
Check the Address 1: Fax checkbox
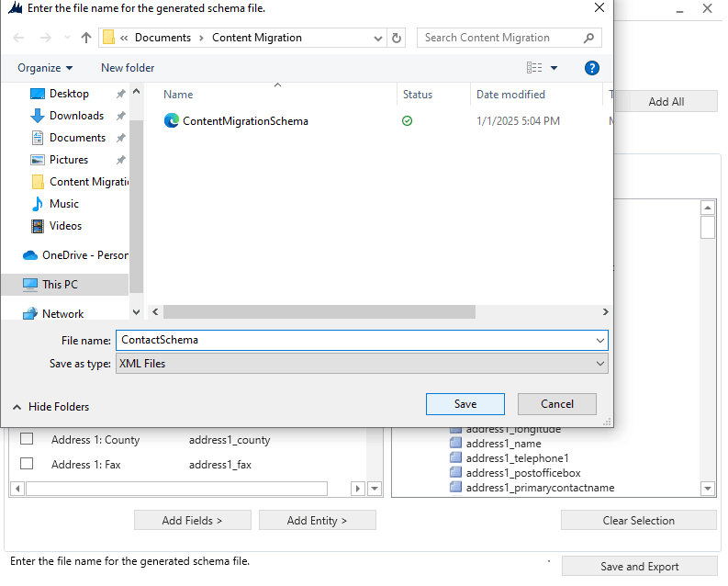click(27, 464)
